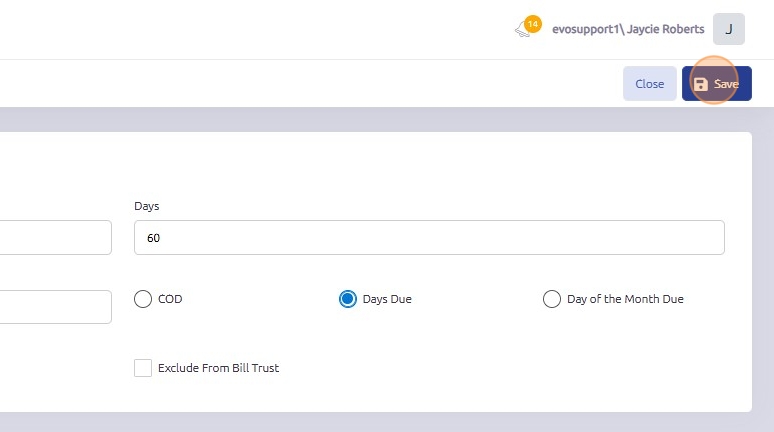Click the "Days" field label
Screen dimensions: 774x432
(146, 206)
